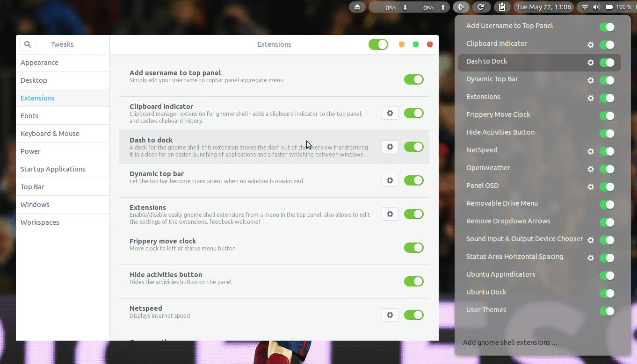Open the search icon in Tweaks
Screen dimensions: 637x364
click(x=28, y=44)
